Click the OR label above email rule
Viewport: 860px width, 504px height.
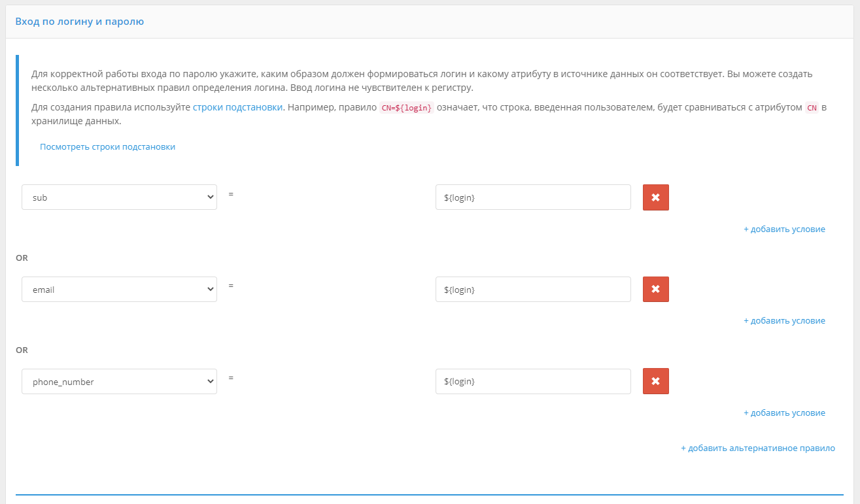pyautogui.click(x=22, y=258)
